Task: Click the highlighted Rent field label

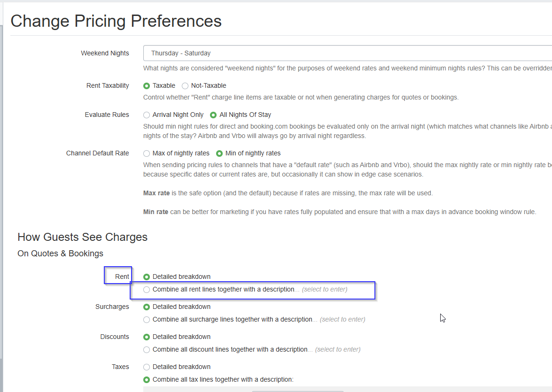Action: coord(122,277)
